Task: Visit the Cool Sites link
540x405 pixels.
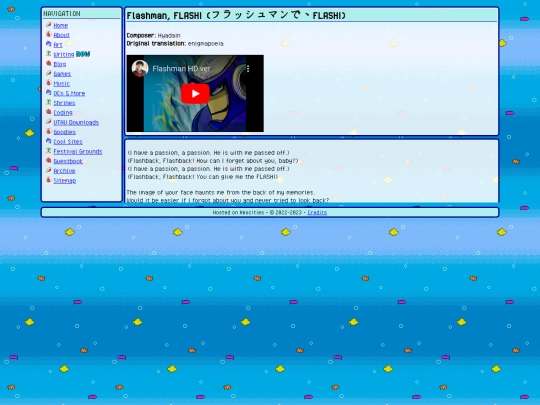Action: [68, 142]
